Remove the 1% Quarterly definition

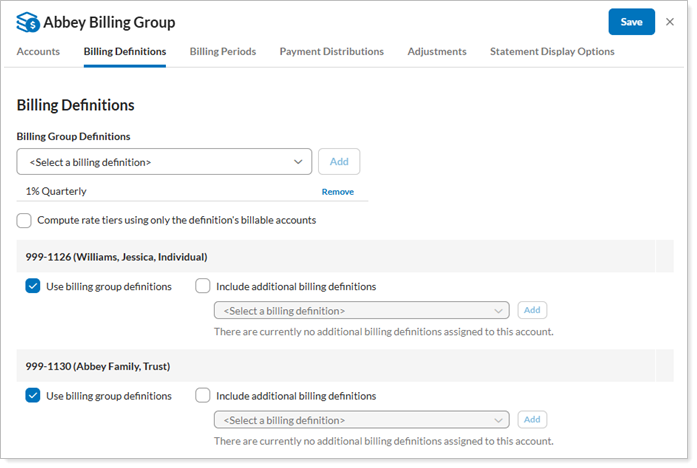(x=337, y=192)
